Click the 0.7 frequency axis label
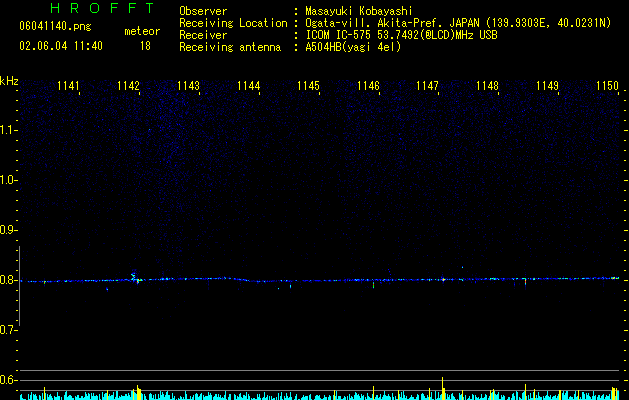This screenshot has width=629, height=400. pos(8,330)
